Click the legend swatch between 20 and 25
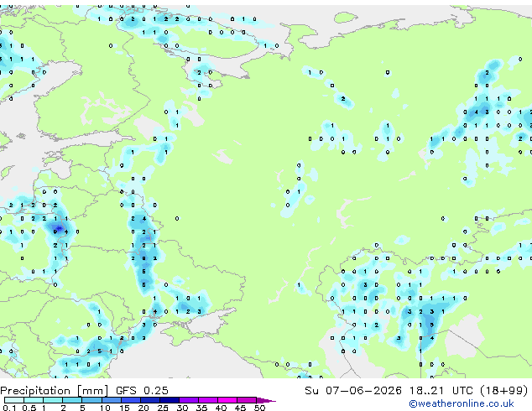Screen dimensions: 532x411 150,400
